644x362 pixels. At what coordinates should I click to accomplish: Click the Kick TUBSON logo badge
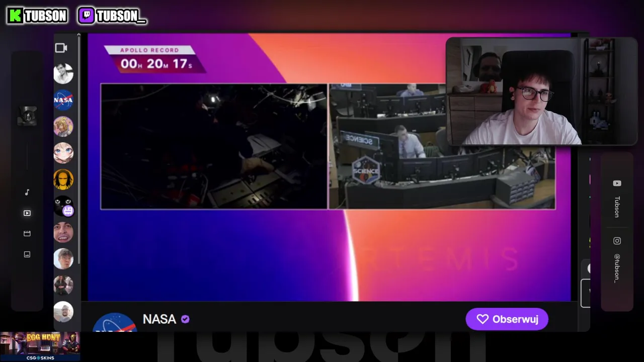point(37,16)
